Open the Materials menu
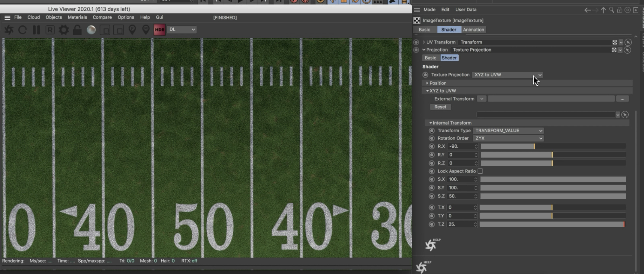 click(x=77, y=17)
